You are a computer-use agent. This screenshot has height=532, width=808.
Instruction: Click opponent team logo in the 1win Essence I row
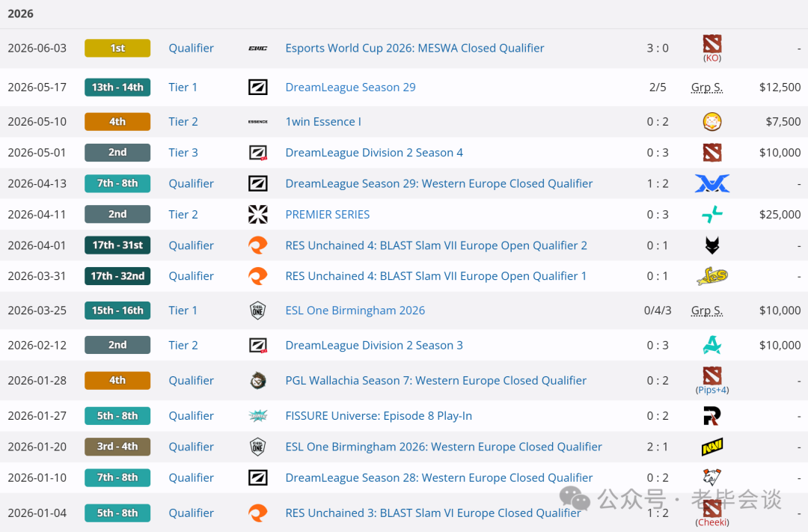click(712, 122)
